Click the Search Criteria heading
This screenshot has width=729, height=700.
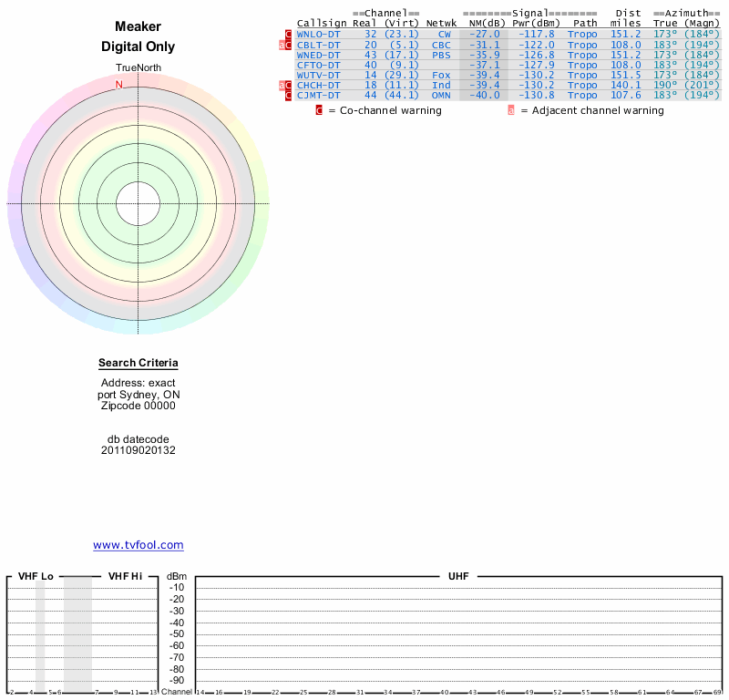139,364
